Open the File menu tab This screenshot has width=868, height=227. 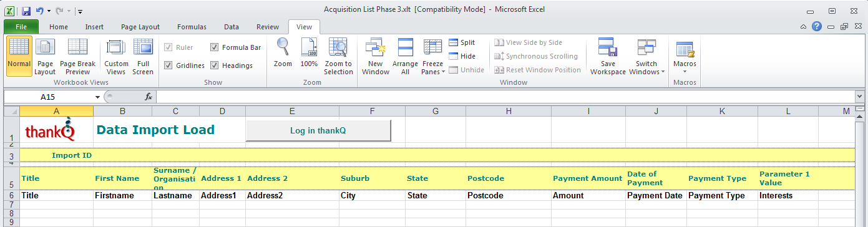pyautogui.click(x=21, y=27)
